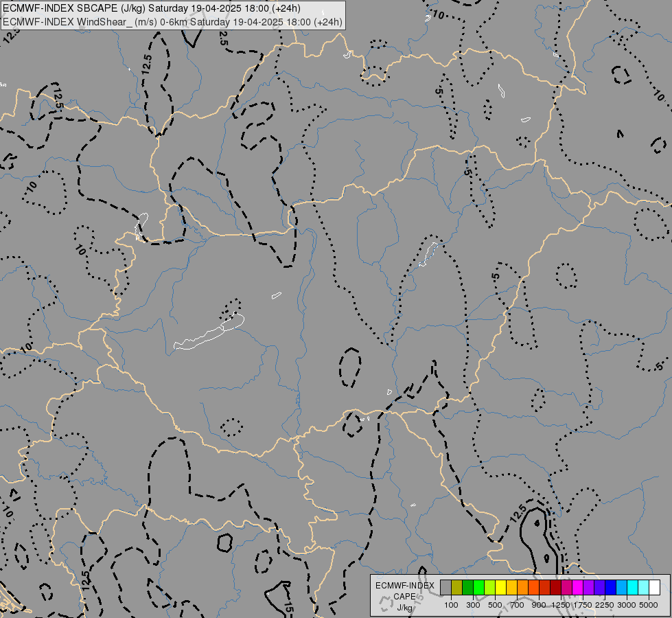The height and width of the screenshot is (618, 672).
Task: Click the legend value 5000
Action: click(649, 605)
